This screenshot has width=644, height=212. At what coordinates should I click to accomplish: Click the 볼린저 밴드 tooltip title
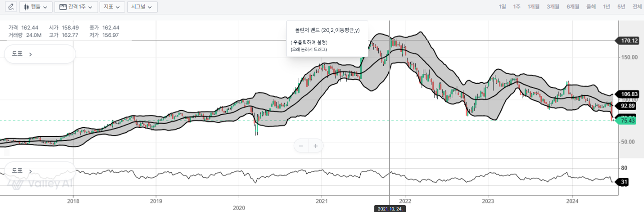click(327, 30)
